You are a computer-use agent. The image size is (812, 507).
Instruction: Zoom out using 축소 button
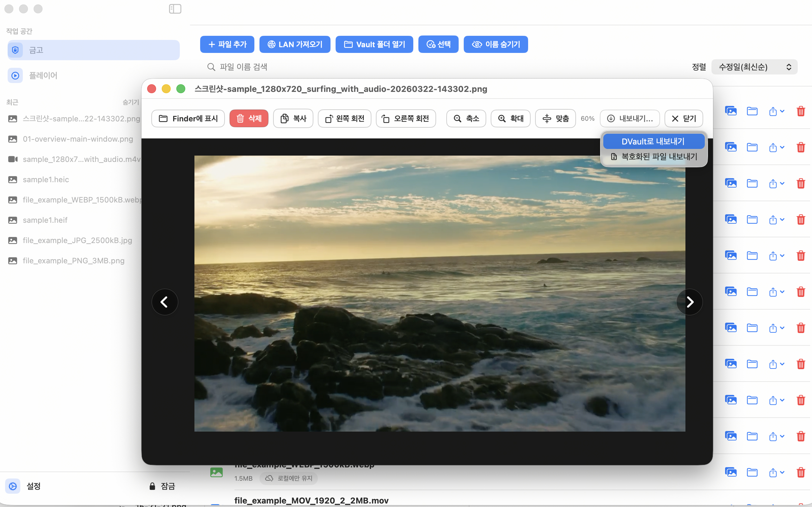click(466, 119)
